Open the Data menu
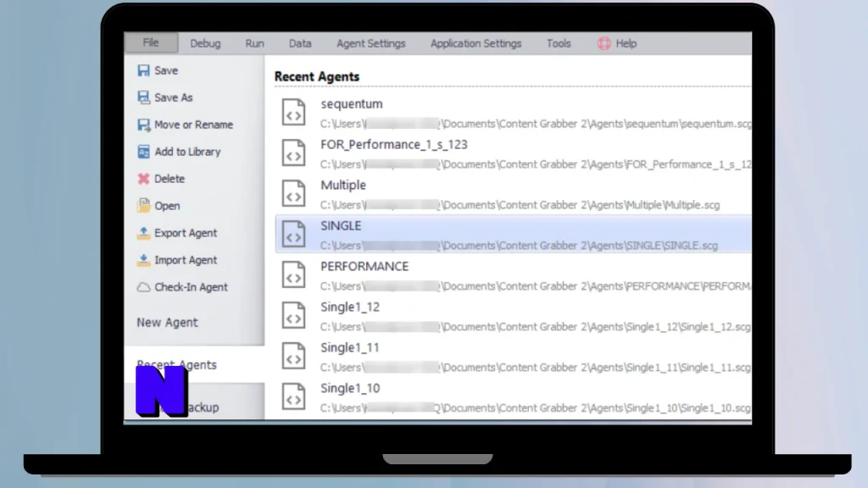 [x=300, y=43]
